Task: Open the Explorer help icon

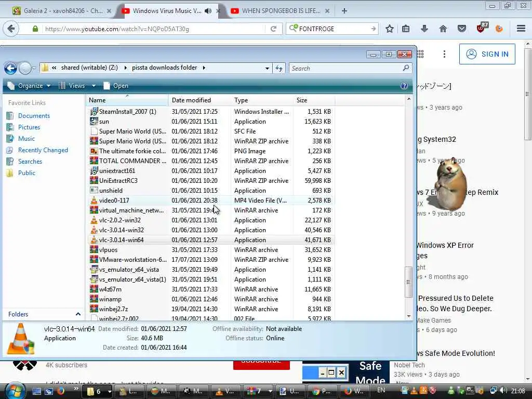Action: click(x=404, y=86)
